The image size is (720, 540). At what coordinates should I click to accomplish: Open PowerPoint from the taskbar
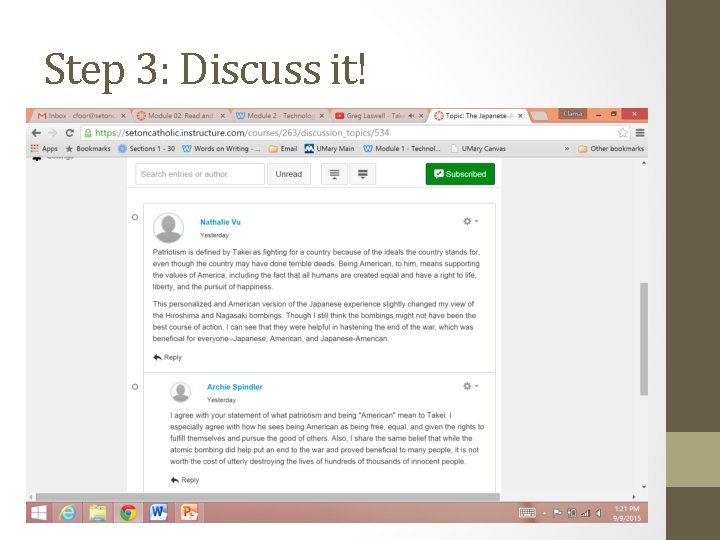tap(189, 512)
